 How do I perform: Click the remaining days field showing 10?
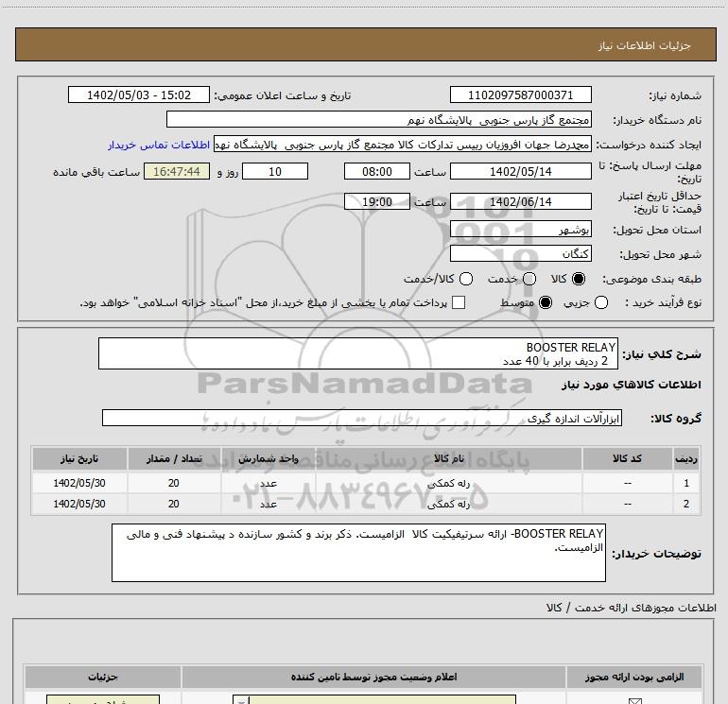[275, 171]
